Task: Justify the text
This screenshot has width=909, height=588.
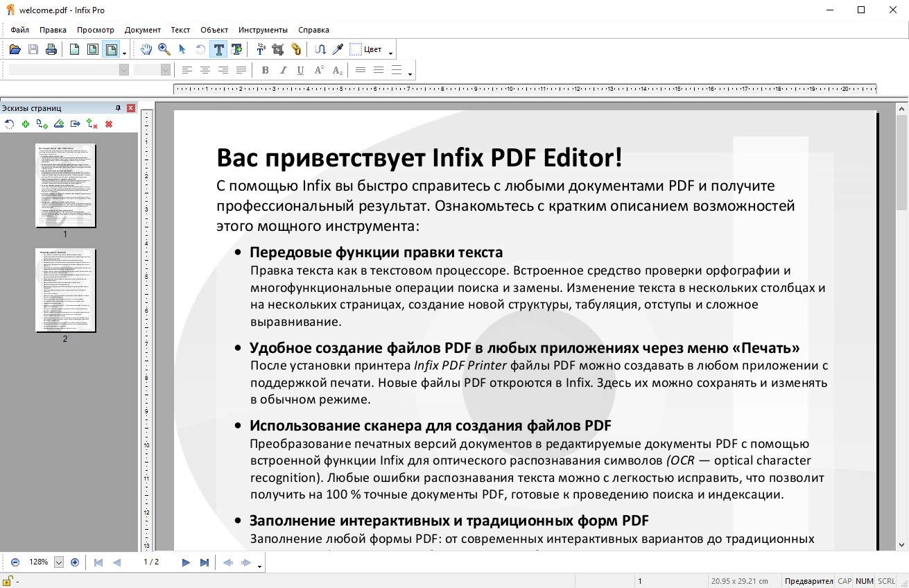Action: pos(241,70)
